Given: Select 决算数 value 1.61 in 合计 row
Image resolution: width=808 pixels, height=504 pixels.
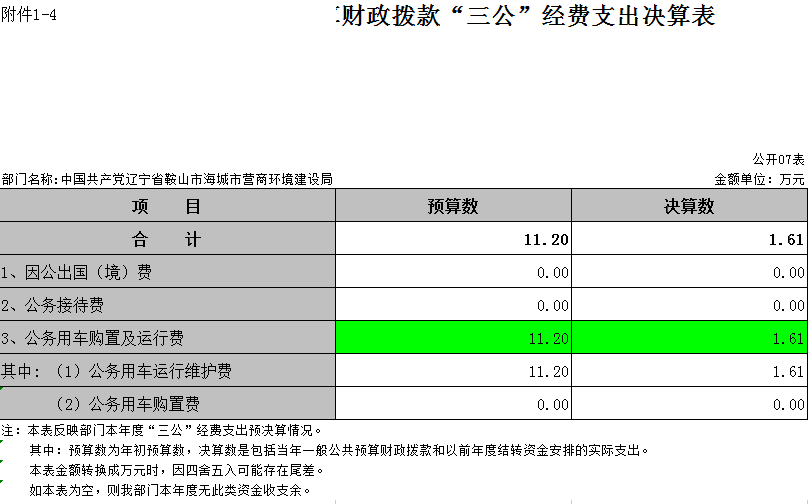Looking at the screenshot, I should [689, 239].
